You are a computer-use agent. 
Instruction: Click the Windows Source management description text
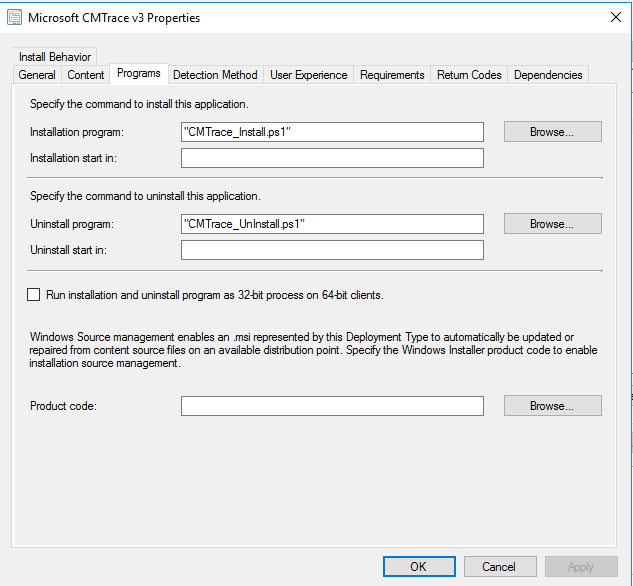point(313,350)
